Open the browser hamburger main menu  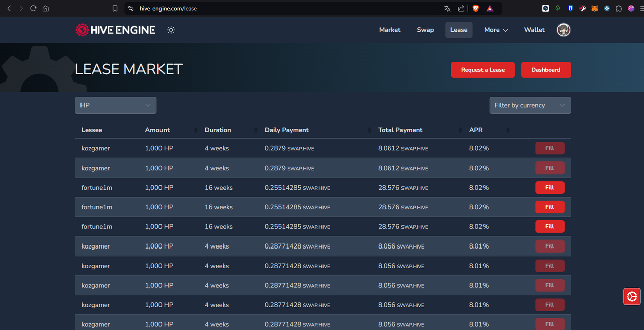pos(643,8)
